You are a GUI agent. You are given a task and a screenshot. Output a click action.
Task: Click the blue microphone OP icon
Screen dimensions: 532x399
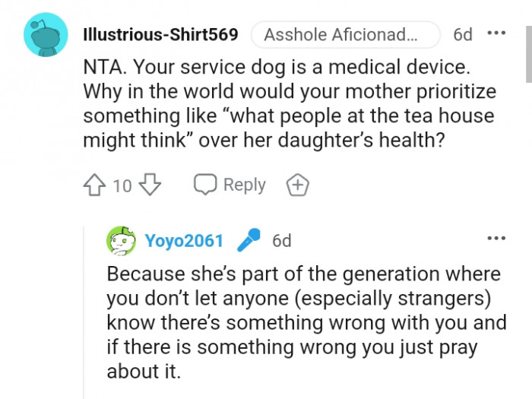(249, 241)
